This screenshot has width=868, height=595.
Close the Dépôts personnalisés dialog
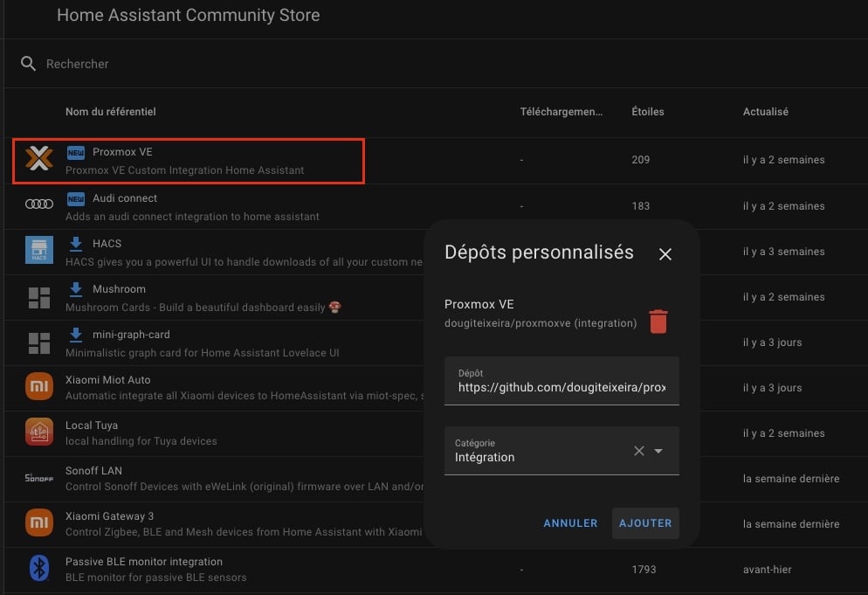pyautogui.click(x=665, y=253)
